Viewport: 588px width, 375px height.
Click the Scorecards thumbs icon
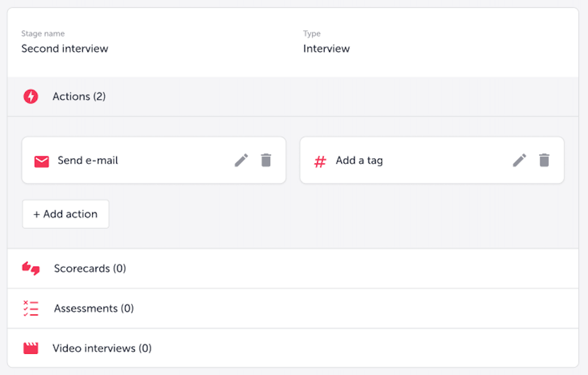click(x=31, y=268)
